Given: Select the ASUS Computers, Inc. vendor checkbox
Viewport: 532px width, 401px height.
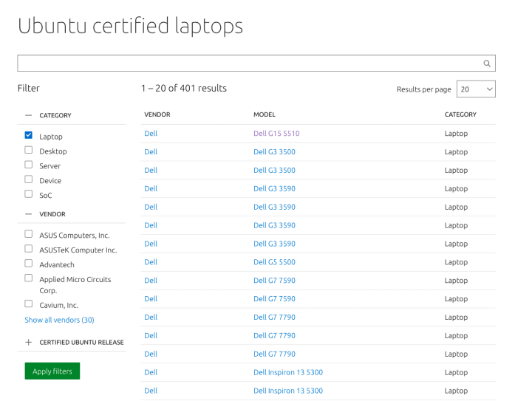Looking at the screenshot, I should point(29,234).
